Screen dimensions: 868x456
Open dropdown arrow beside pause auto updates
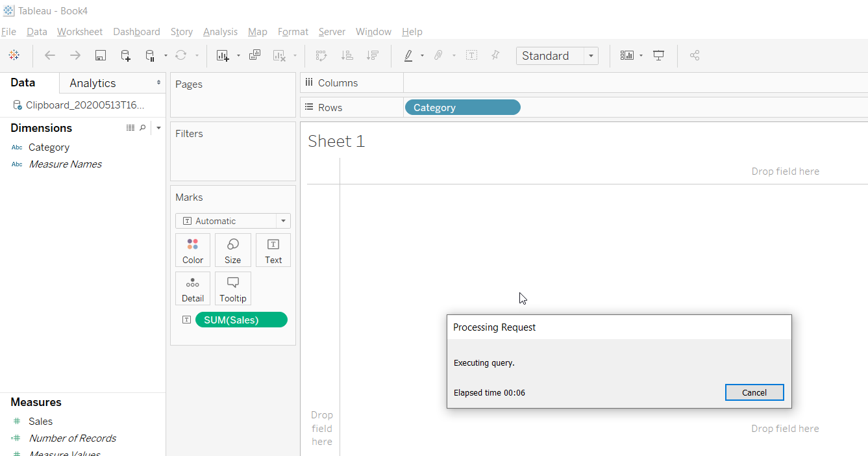click(x=166, y=56)
